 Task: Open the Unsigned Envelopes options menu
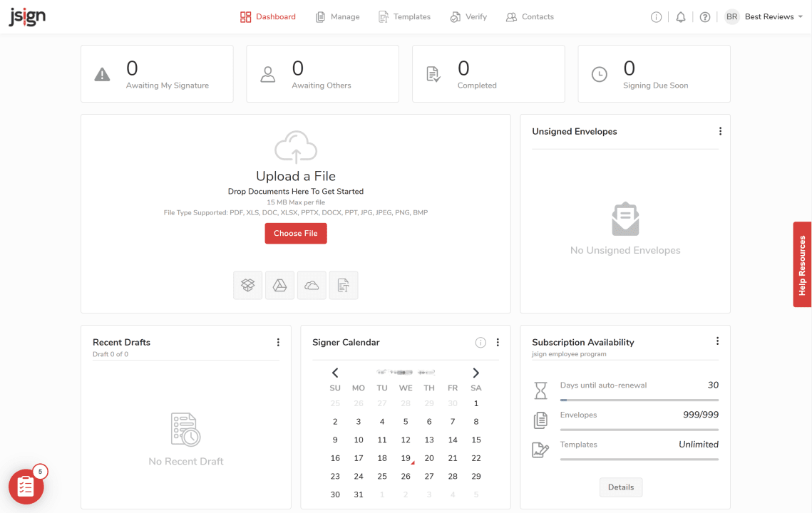(x=720, y=131)
